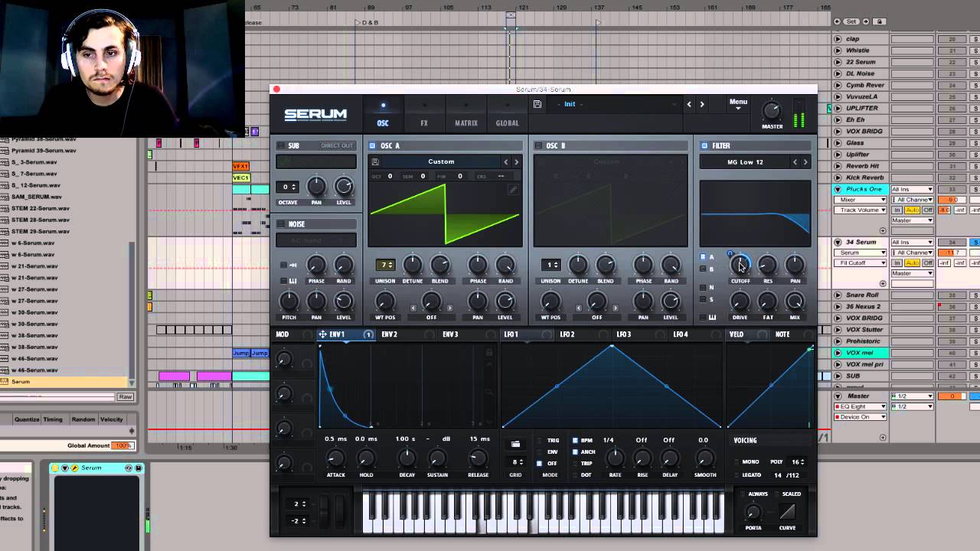Enable the SUB oscillator
980x551 pixels.
click(281, 145)
